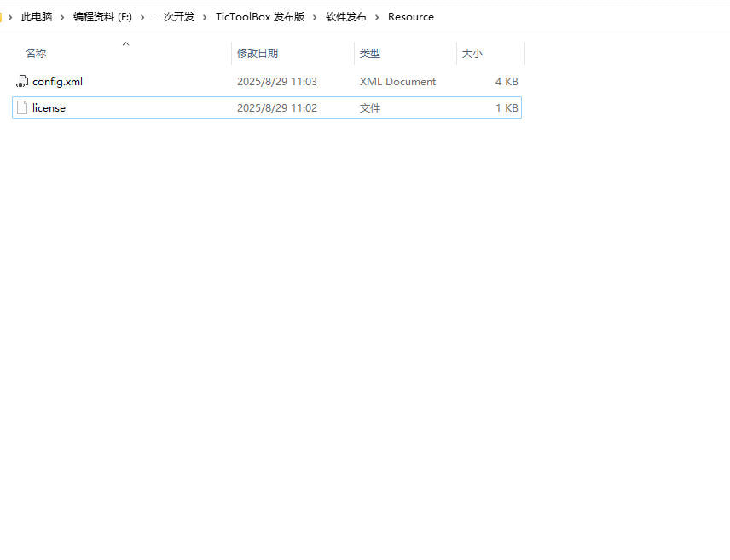The image size is (730, 560).
Task: Sort by the 大小 column header
Action: coord(472,54)
